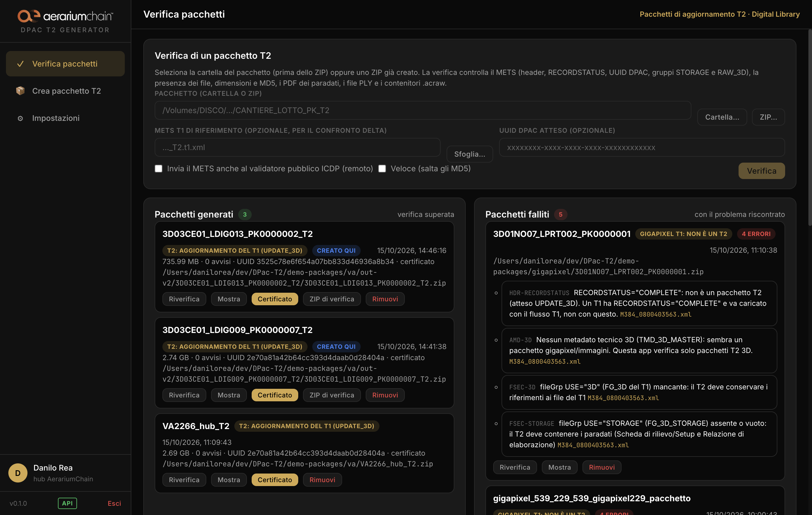
Task: Riverifica package VA2266_hub_T2
Action: pos(184,479)
